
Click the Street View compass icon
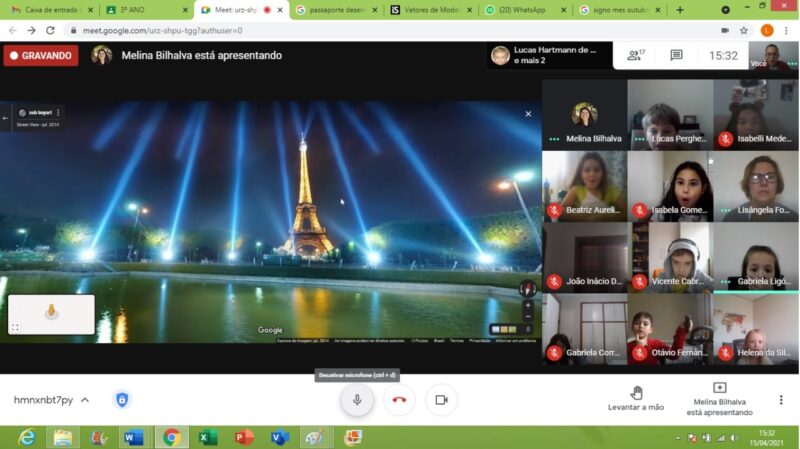point(527,288)
